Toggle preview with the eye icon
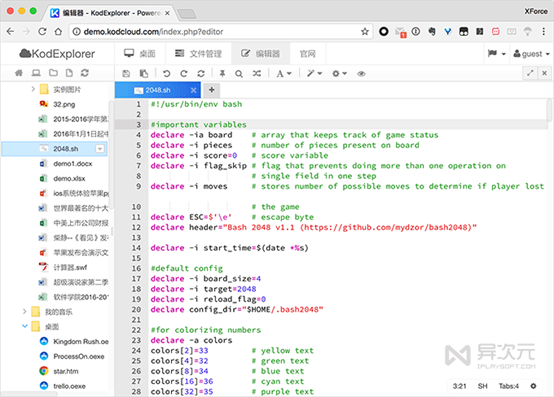The width and height of the screenshot is (554, 397). [361, 73]
